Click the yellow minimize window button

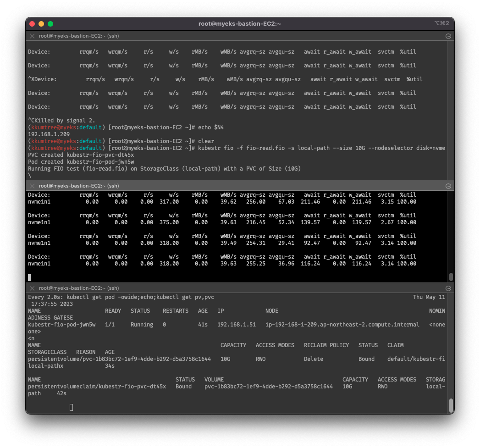pyautogui.click(x=41, y=24)
